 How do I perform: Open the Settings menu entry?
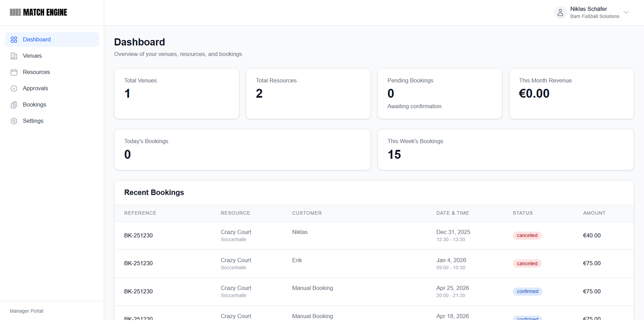pos(33,121)
